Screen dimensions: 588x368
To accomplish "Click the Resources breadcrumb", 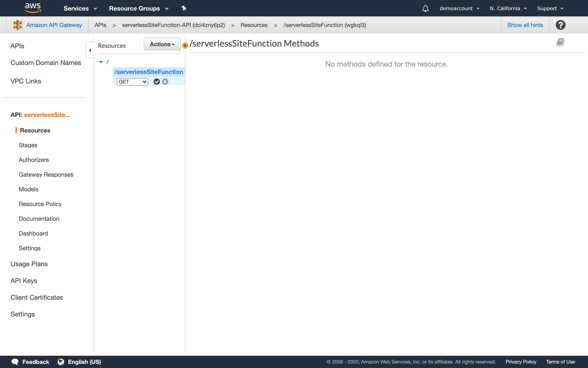I will (x=254, y=25).
